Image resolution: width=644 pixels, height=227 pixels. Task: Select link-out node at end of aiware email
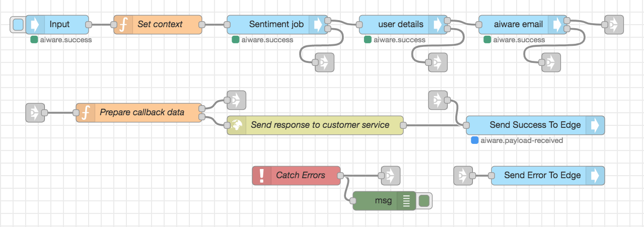(x=614, y=24)
